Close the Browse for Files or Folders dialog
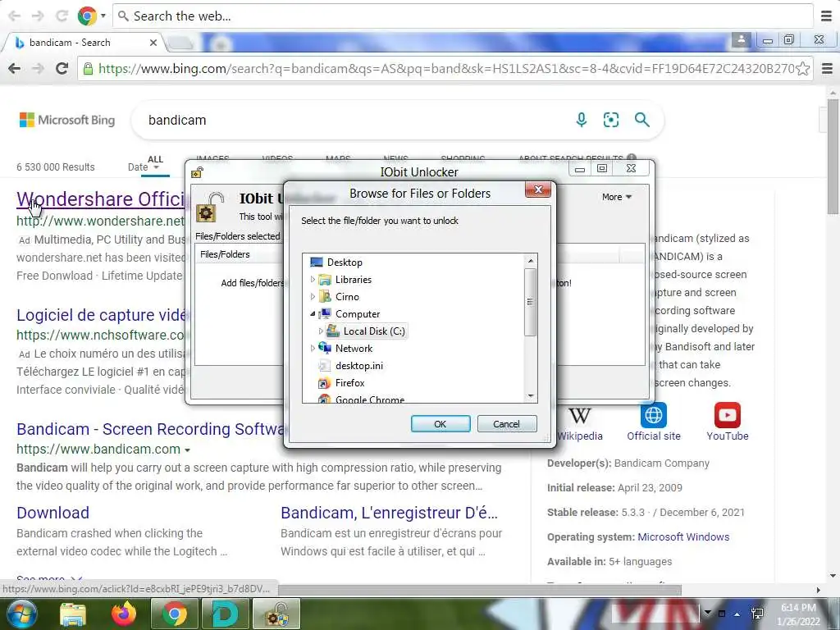This screenshot has height=630, width=840. (x=538, y=189)
